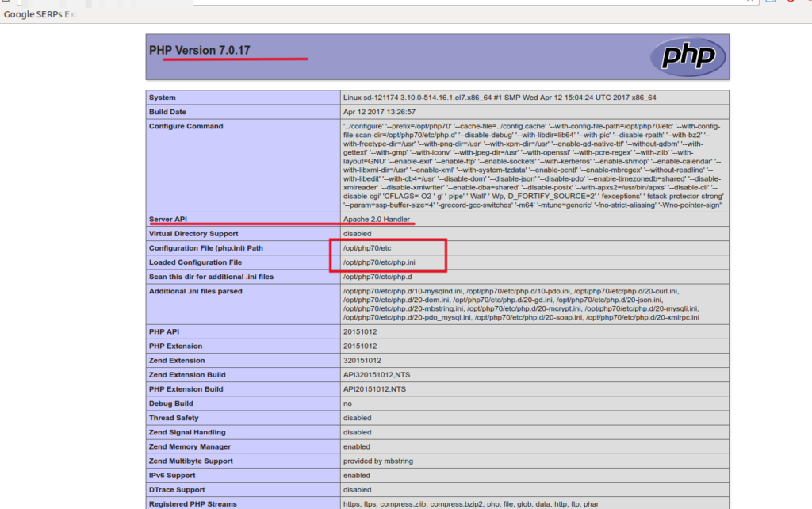Select the Zend Extension Build value API320151012,NTS
This screenshot has width=812, height=509.
pos(374,374)
